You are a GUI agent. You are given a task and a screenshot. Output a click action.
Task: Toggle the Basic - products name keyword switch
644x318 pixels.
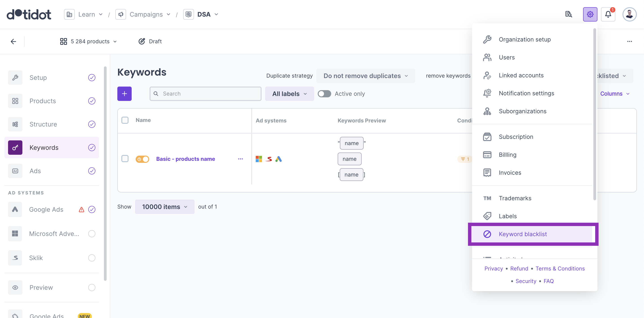point(142,159)
